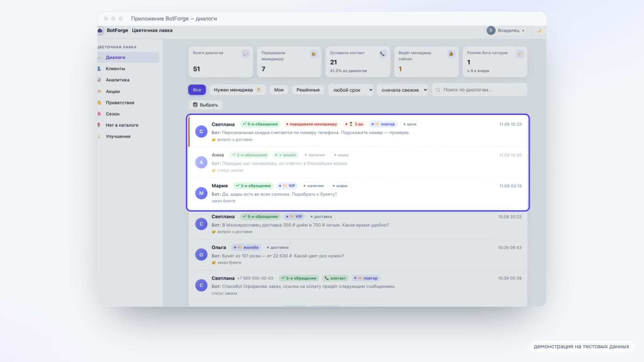The width and height of the screenshot is (644, 362).
Task: Select the Все filter tab
Action: (x=197, y=90)
